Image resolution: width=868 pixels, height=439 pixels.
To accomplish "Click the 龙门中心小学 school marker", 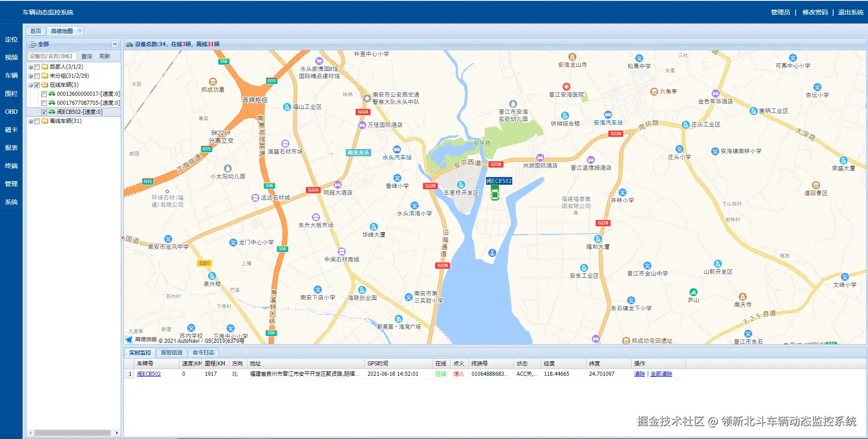I will point(233,243).
